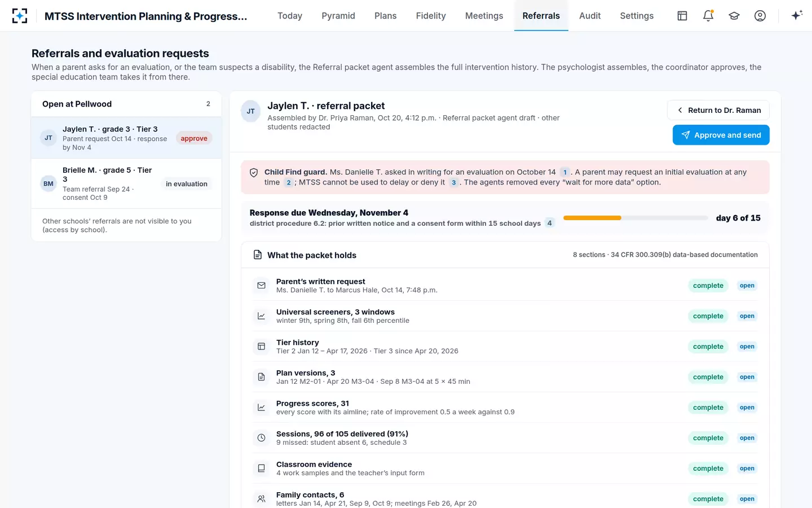Click the response due progress bar
Viewport: 812px width, 508px height.
point(636,218)
